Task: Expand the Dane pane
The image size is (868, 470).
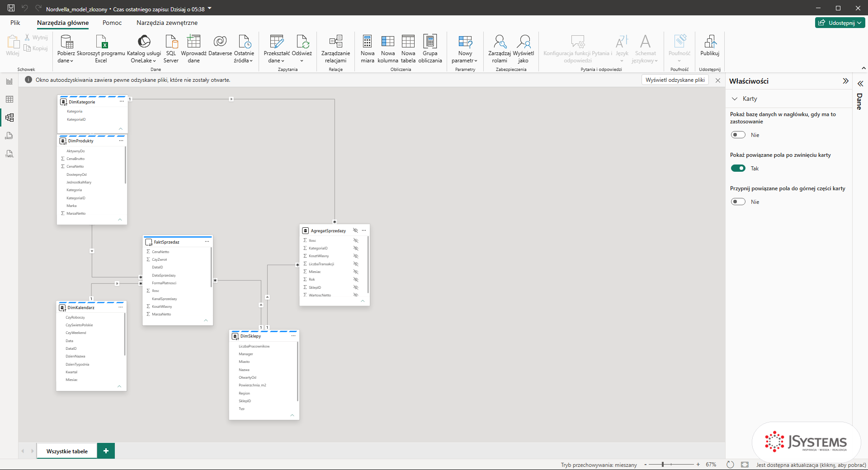Action: point(860,84)
